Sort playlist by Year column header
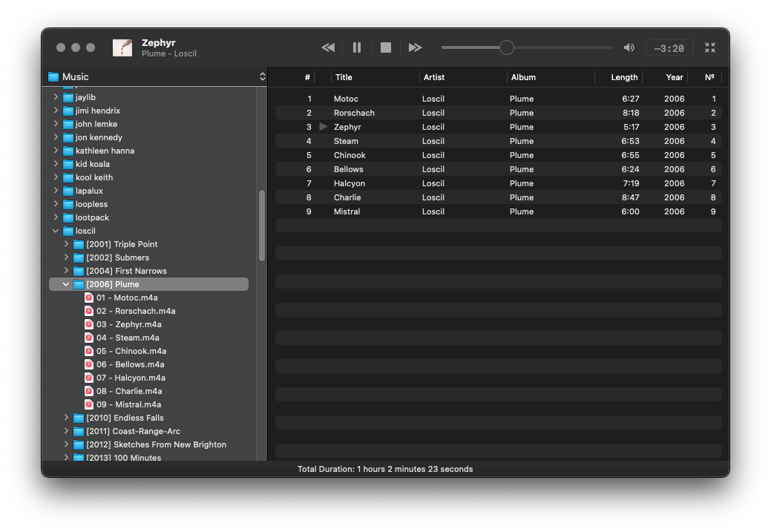 pos(675,77)
